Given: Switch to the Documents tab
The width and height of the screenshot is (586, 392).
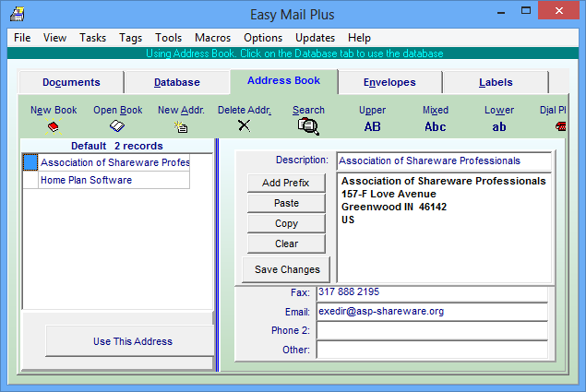Looking at the screenshot, I should tap(71, 82).
